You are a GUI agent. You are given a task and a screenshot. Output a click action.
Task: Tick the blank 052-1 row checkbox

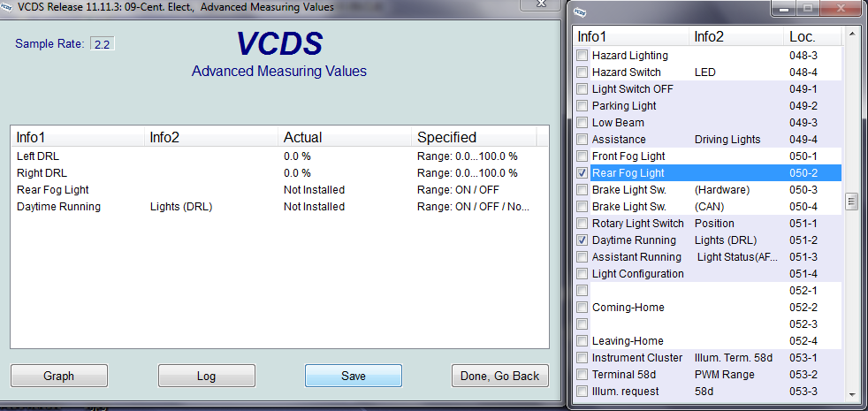point(582,291)
